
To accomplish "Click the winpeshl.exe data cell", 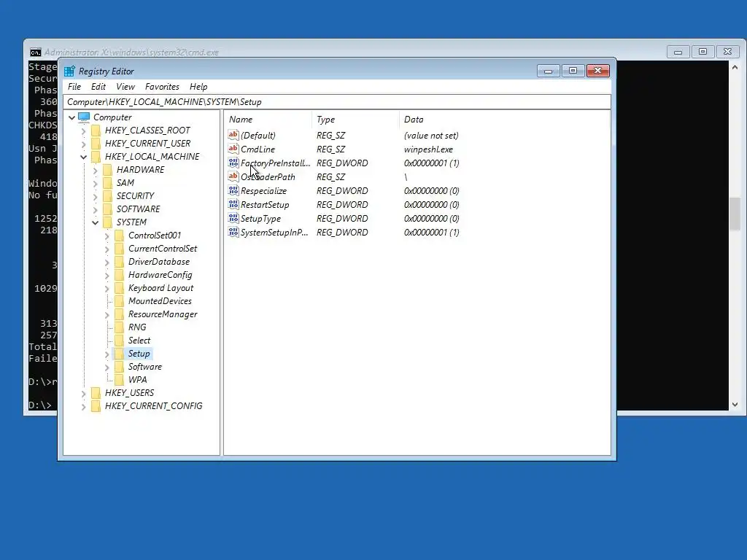I will point(428,149).
